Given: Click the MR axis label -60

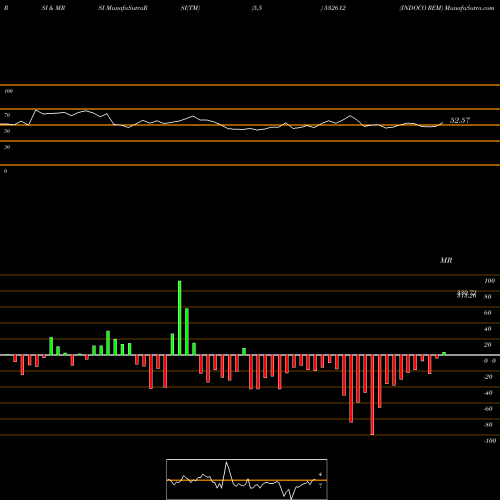Looking at the screenshot, I should click(488, 409).
